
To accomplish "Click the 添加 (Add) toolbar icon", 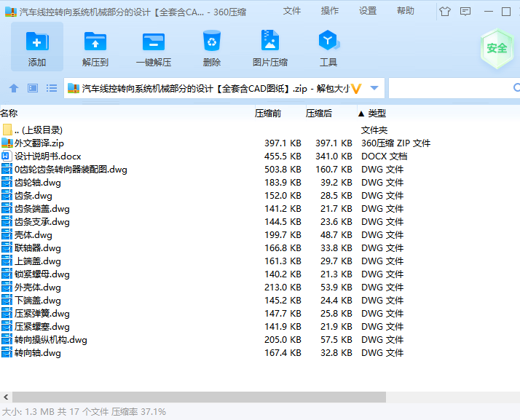I will (x=37, y=47).
